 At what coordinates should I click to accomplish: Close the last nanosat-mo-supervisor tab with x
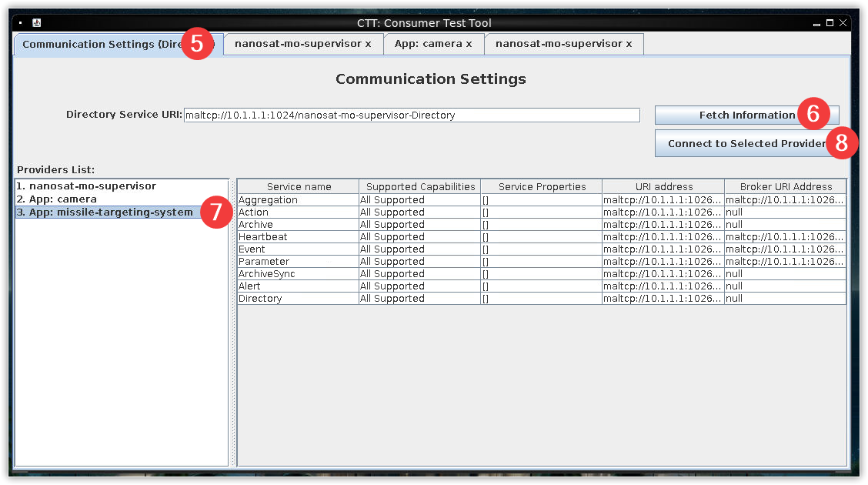[629, 44]
